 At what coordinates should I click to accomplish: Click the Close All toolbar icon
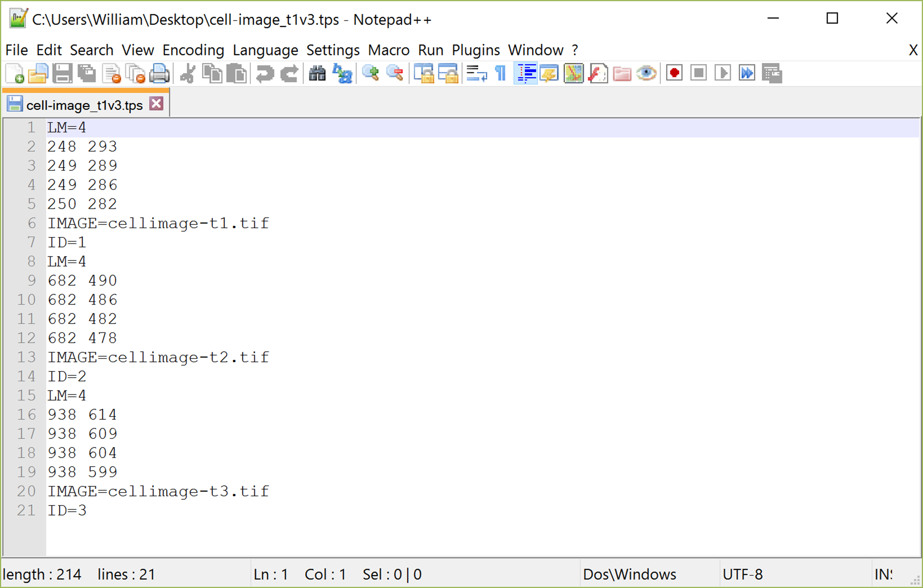[135, 73]
